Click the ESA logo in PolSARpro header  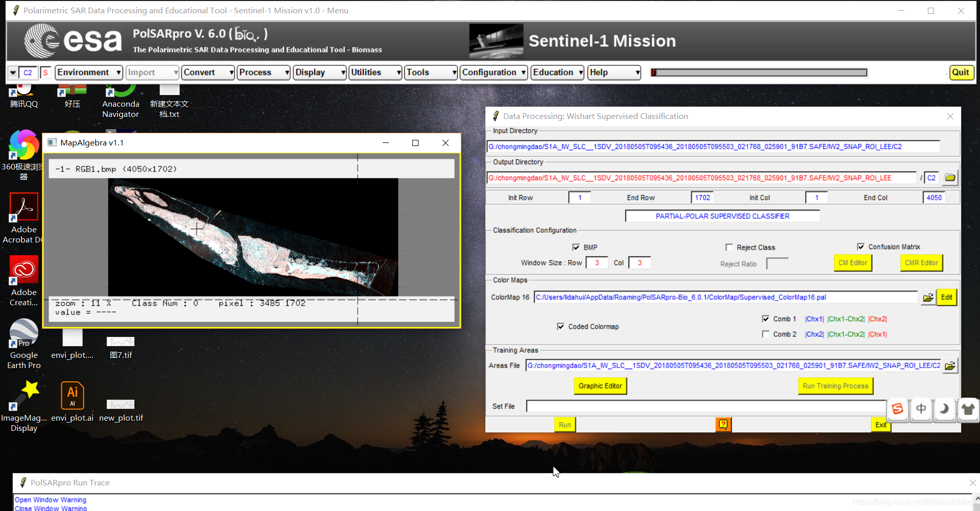74,41
